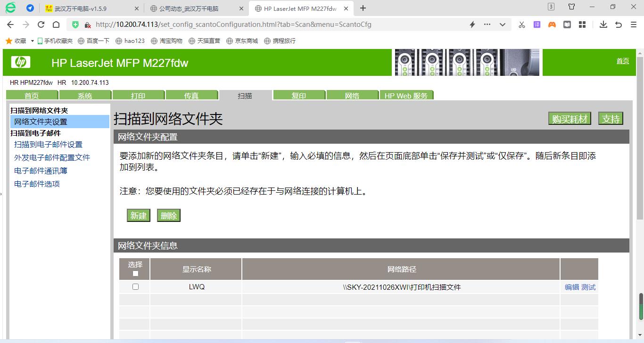644x343 pixels.
Task: Click the lightning speed-mode icon
Action: 472,24
